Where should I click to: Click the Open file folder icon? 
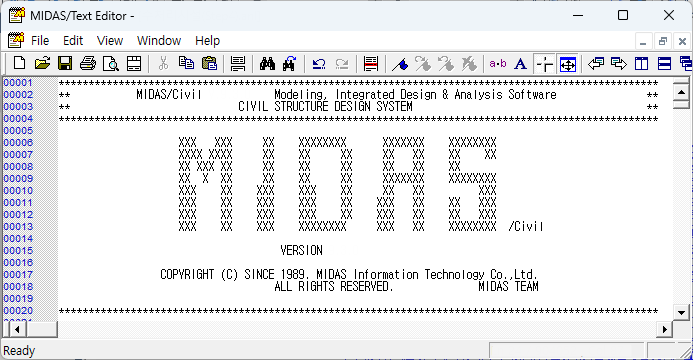42,64
